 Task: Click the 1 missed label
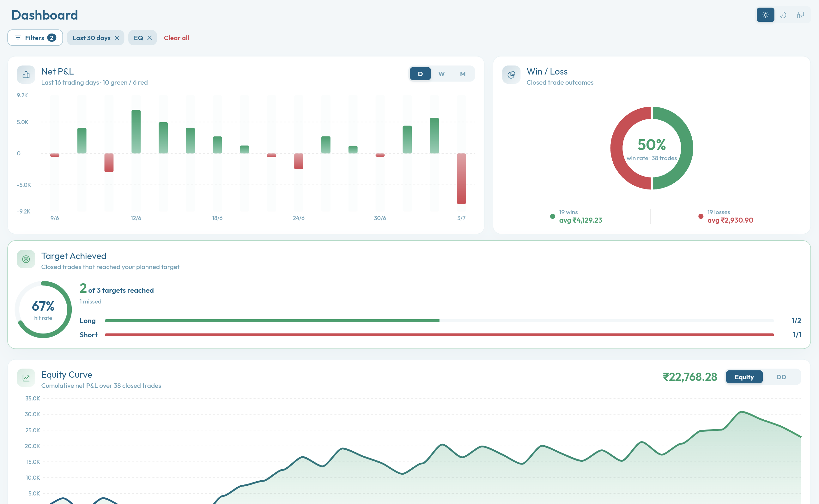pyautogui.click(x=90, y=302)
